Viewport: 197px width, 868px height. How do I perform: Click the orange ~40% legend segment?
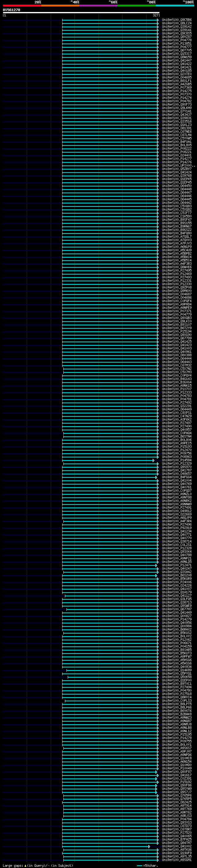(x=60, y=6)
